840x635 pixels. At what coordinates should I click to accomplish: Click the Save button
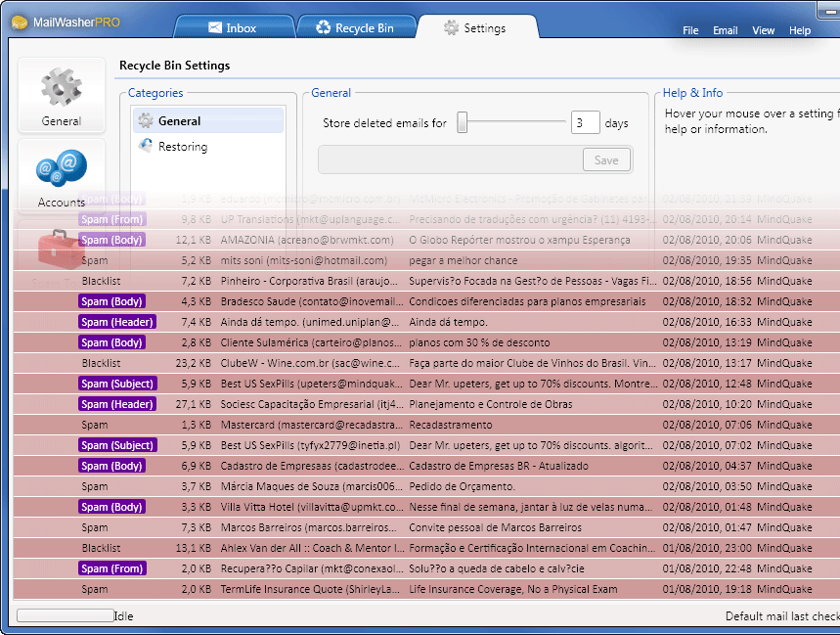606,159
